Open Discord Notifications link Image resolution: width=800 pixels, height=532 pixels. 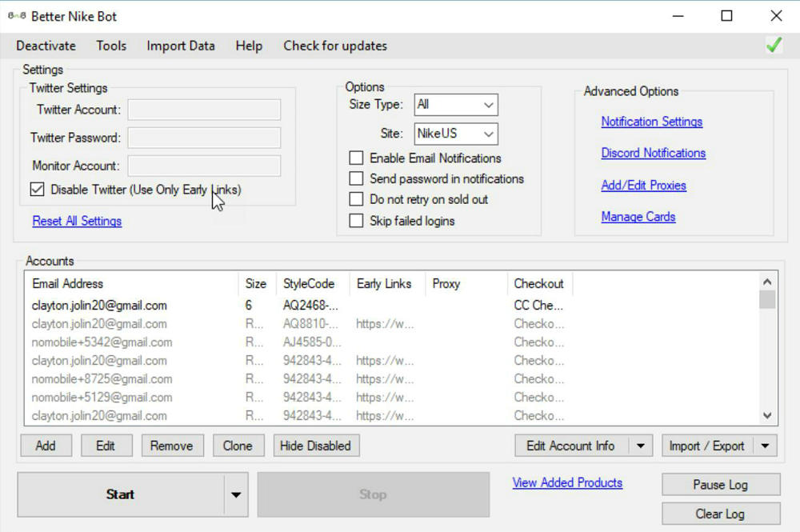coord(653,153)
